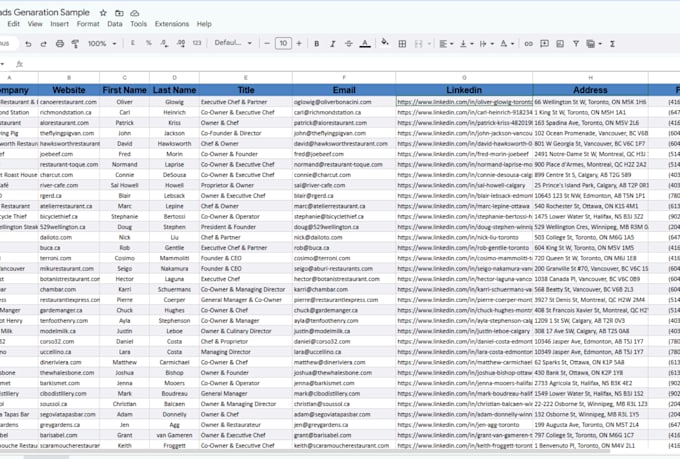
Task: Open more number formats (123)
Action: tap(197, 43)
